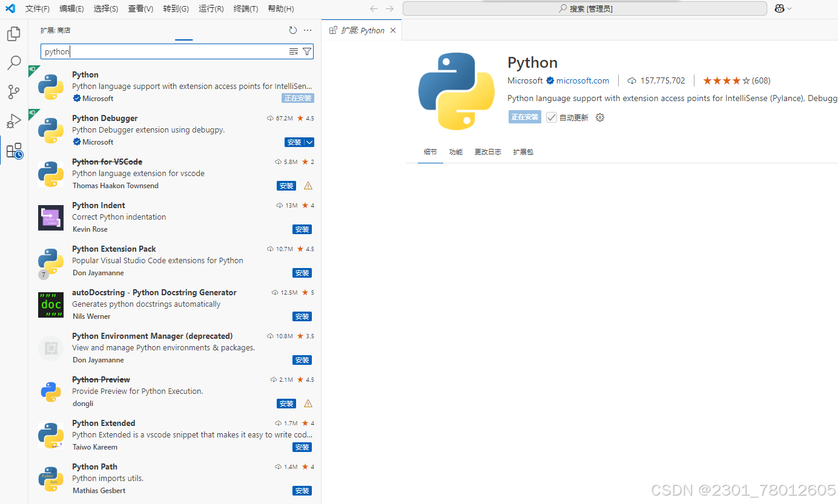Clear the extension search results
838x504 pixels.
294,51
